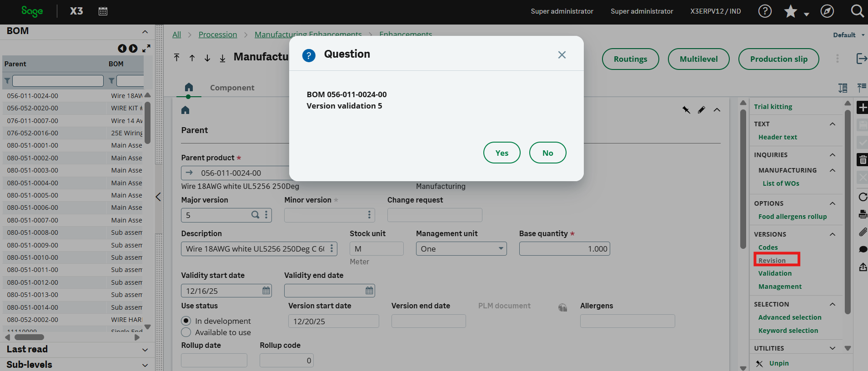The image size is (868, 371).
Task: Click the Unpin icon in Parent section
Action: coord(686,110)
